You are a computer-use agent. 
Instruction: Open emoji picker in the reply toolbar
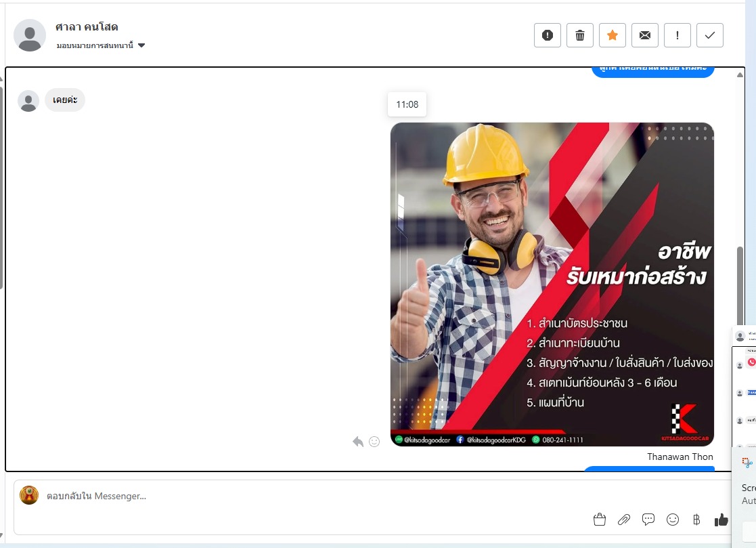click(673, 520)
